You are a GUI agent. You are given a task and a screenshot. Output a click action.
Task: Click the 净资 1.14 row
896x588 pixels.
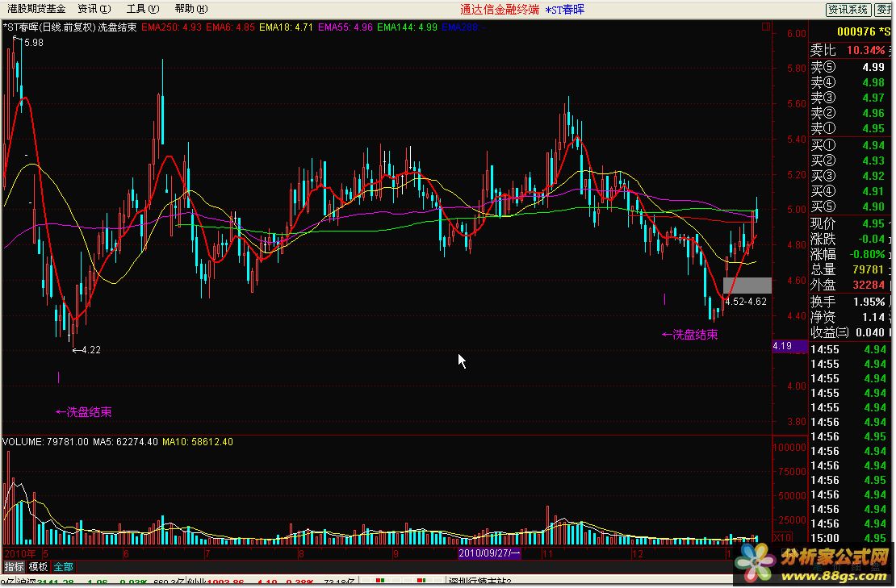(x=850, y=317)
